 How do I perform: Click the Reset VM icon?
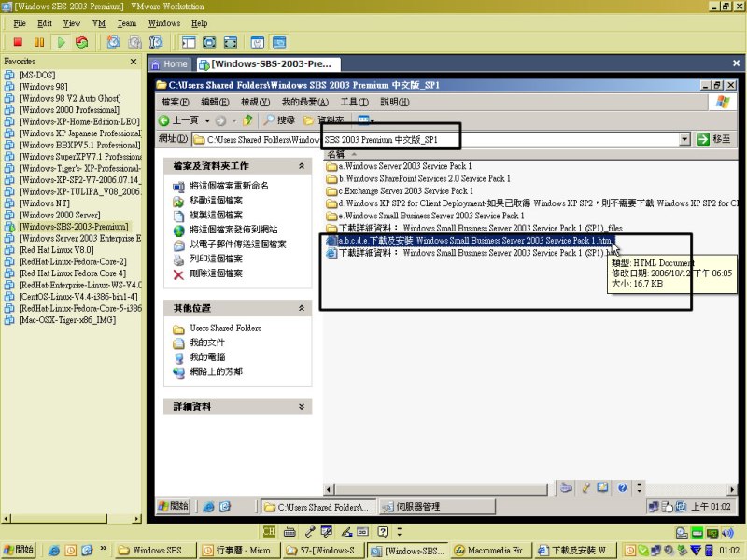pyautogui.click(x=82, y=42)
